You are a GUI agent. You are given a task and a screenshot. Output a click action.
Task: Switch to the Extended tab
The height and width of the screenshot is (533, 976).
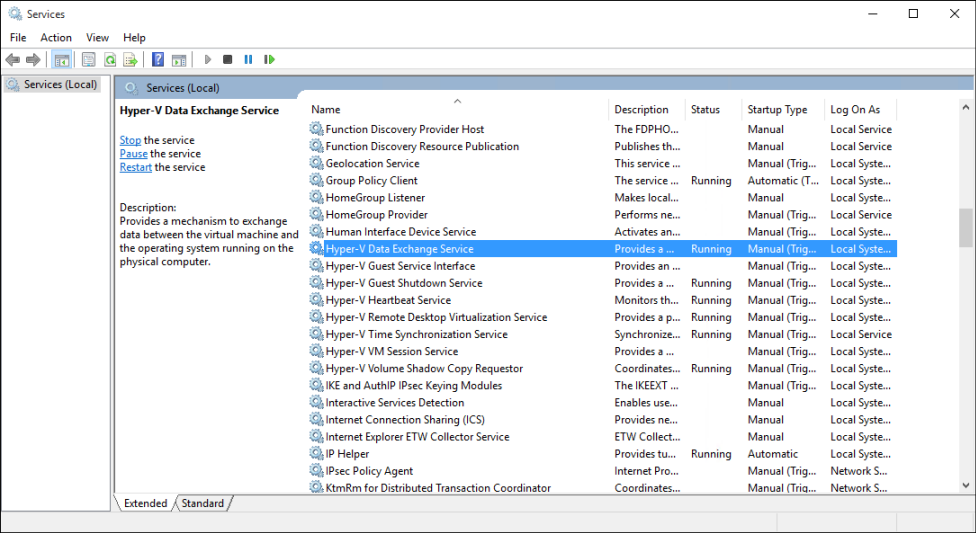pos(146,503)
